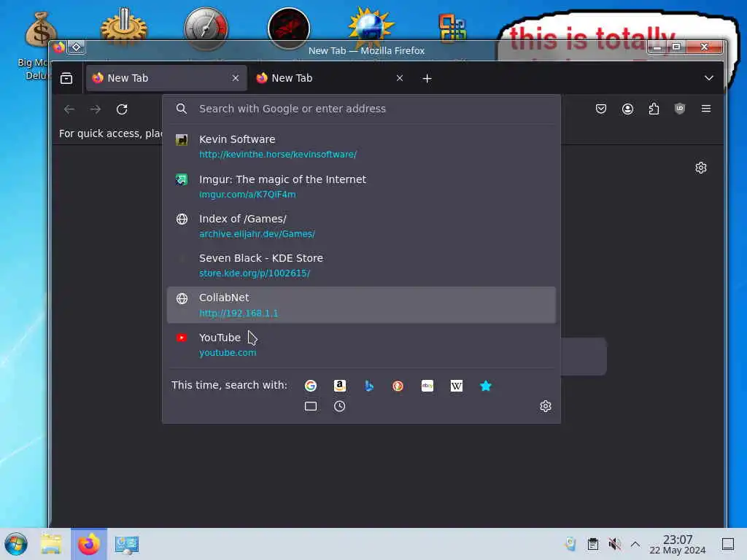Open the file manager taskbar icon

pyautogui.click(x=51, y=544)
